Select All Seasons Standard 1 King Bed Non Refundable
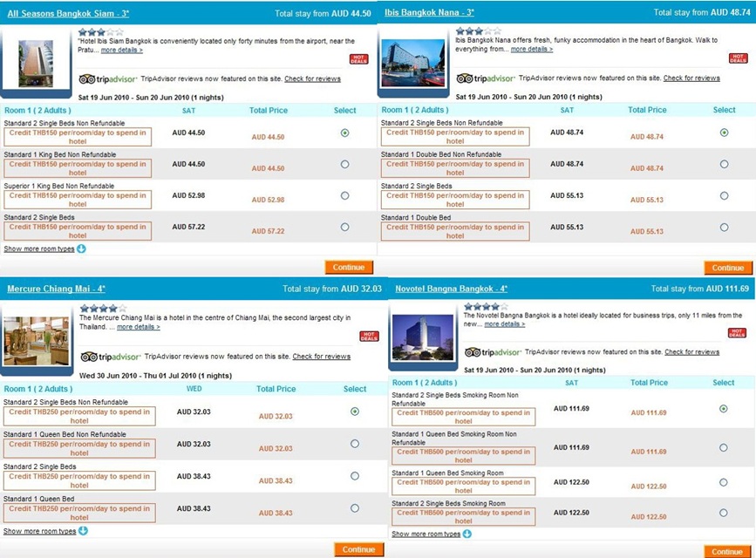The image size is (756, 558). [344, 165]
